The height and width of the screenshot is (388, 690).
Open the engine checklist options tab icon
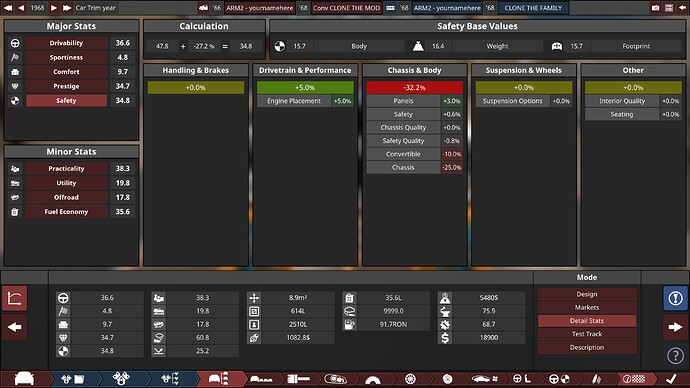coord(170,379)
